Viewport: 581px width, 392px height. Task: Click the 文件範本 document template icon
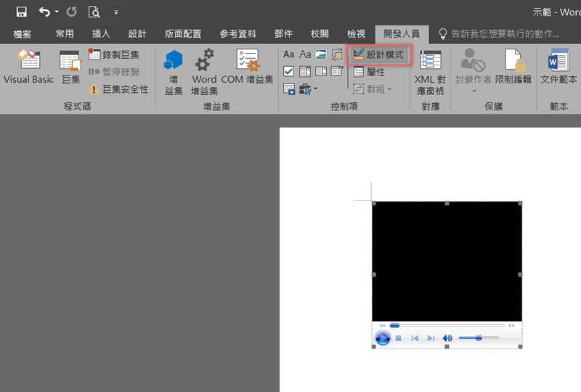[558, 68]
